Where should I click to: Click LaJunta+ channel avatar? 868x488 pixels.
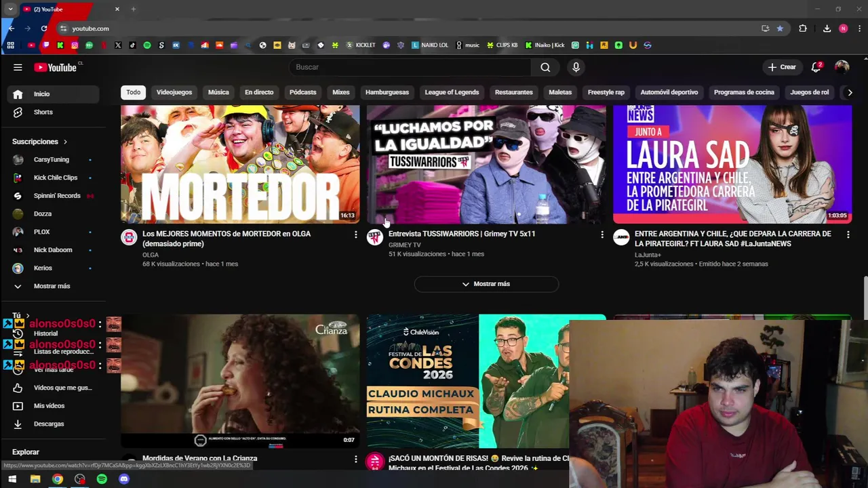click(621, 237)
